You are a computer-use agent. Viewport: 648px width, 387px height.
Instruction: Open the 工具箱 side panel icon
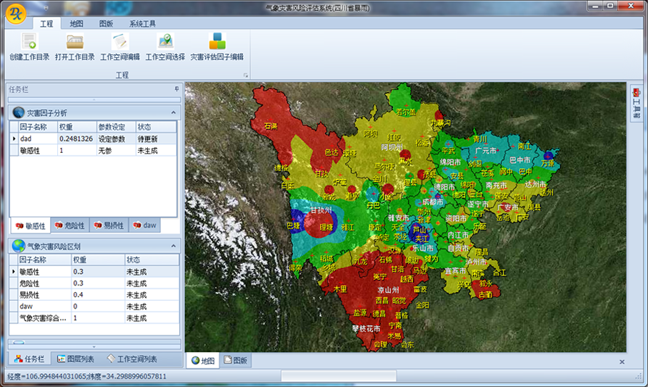coord(636,102)
